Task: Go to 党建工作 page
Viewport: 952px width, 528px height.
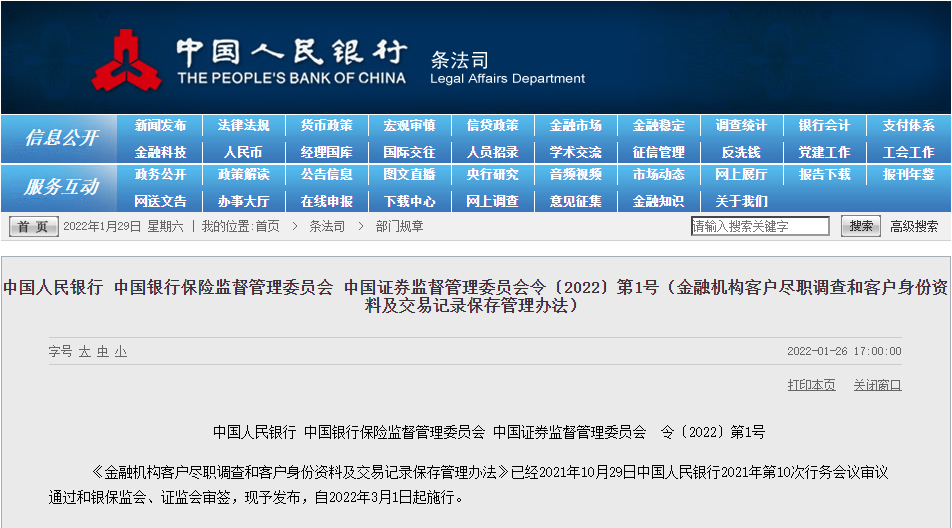Action: coord(824,152)
